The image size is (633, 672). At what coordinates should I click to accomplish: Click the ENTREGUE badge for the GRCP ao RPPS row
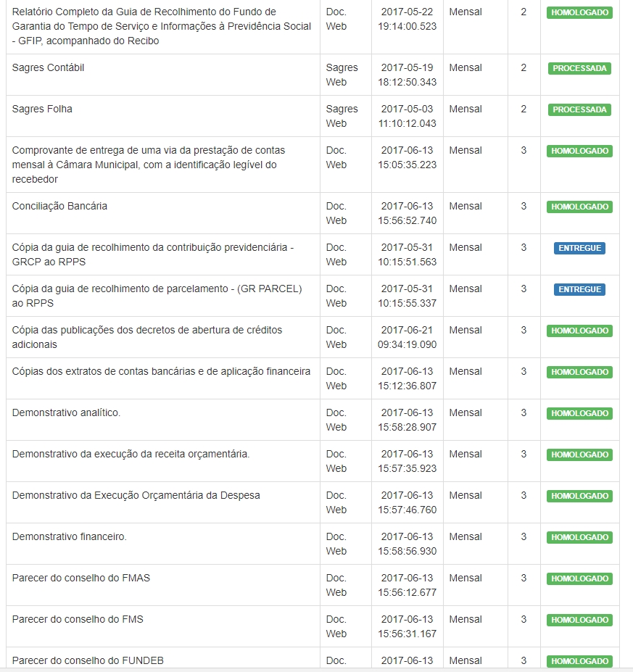[579, 248]
